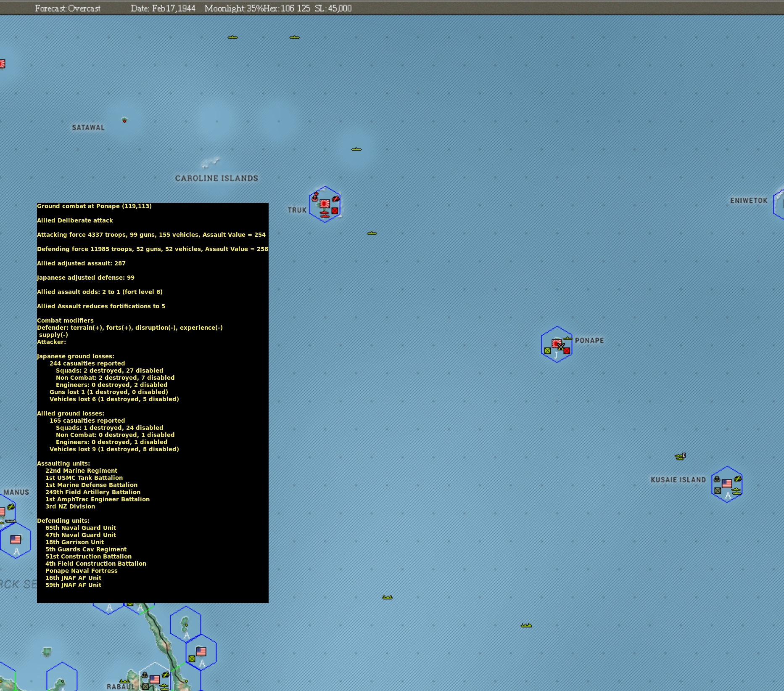Click the task force ships inside Kusaie hex
The width and height of the screenshot is (784, 691).
click(736, 490)
